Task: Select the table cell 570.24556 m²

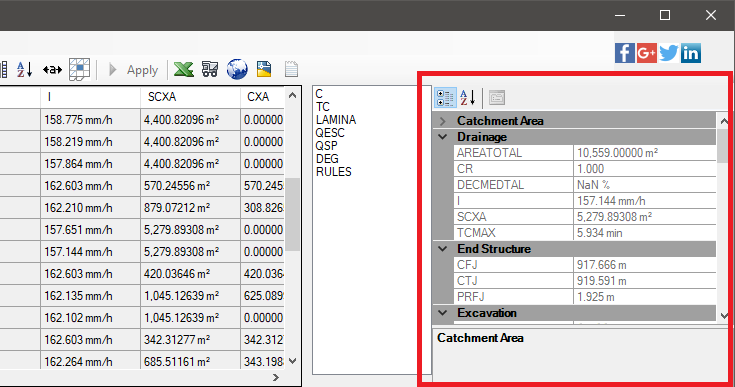Action: pos(190,186)
